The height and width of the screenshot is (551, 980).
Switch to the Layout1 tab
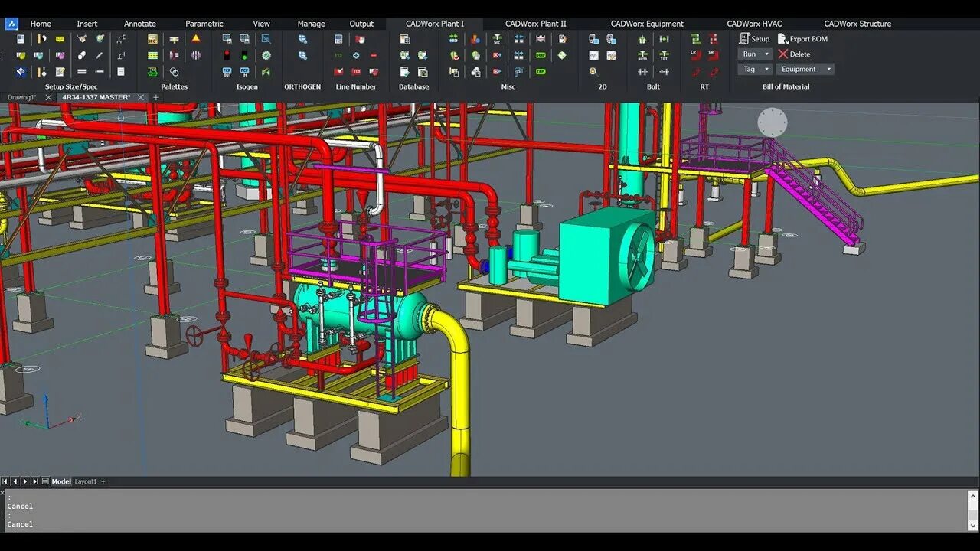(x=86, y=481)
